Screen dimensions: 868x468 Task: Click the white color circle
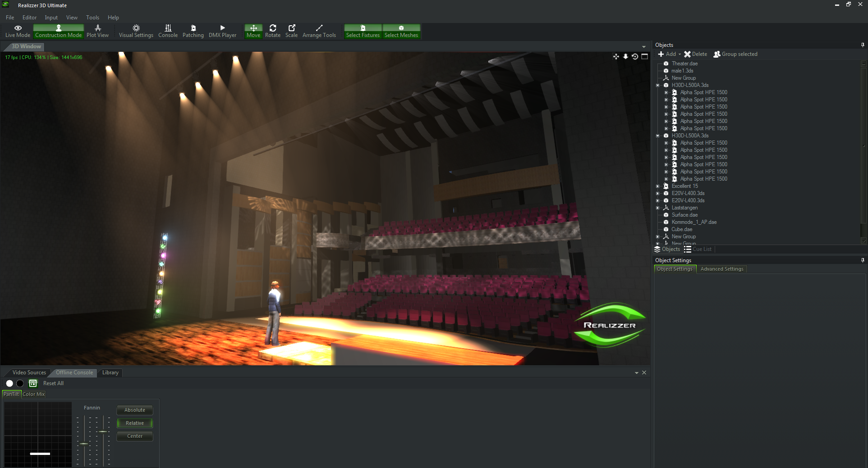coord(9,383)
